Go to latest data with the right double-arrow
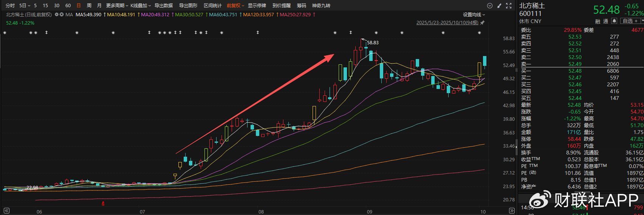644x215 pixels. pos(512,211)
